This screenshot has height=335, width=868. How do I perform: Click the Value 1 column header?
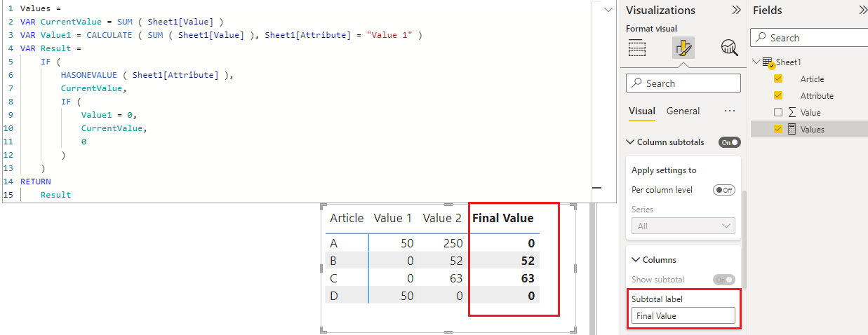click(x=393, y=218)
